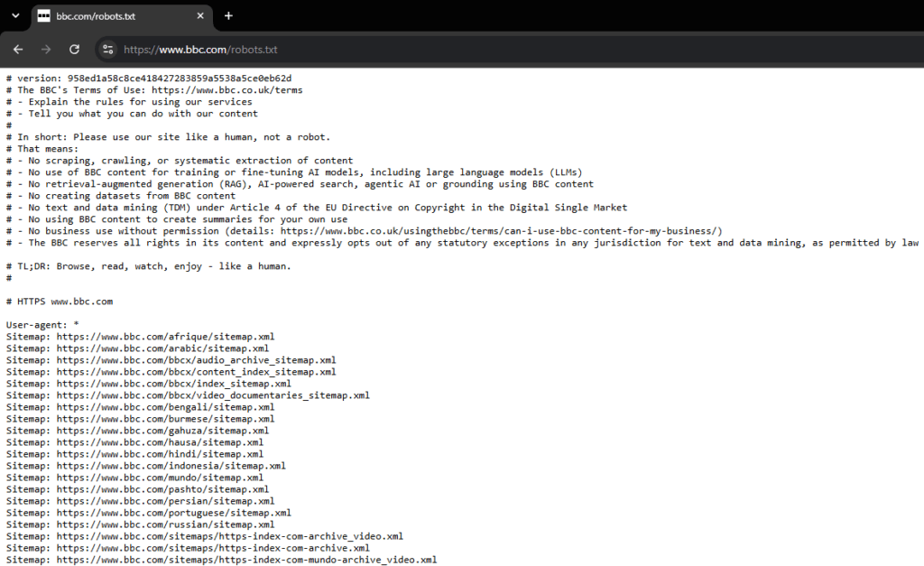
Task: Click the indonesia sitemap.xml line
Action: point(146,466)
